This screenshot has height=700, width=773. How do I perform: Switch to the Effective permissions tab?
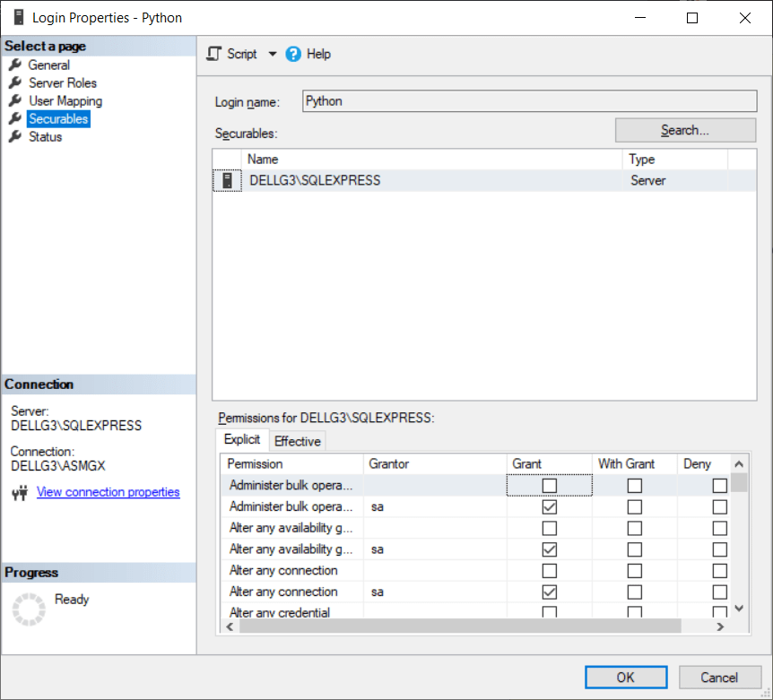click(x=297, y=441)
